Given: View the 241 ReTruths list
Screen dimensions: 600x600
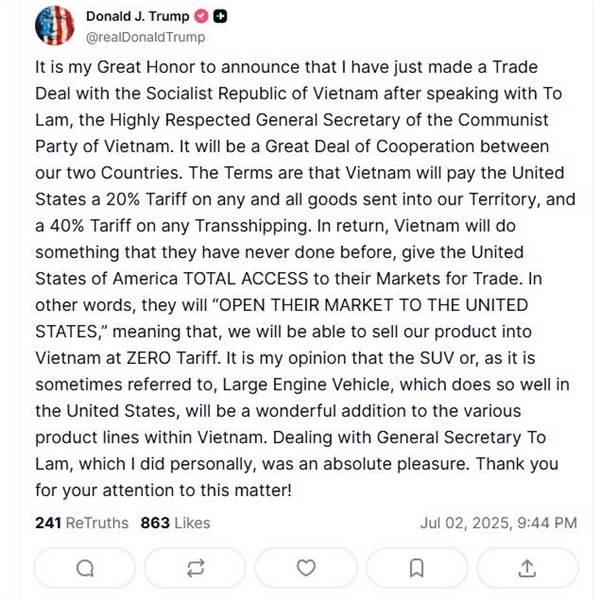Looking at the screenshot, I should (82, 523).
